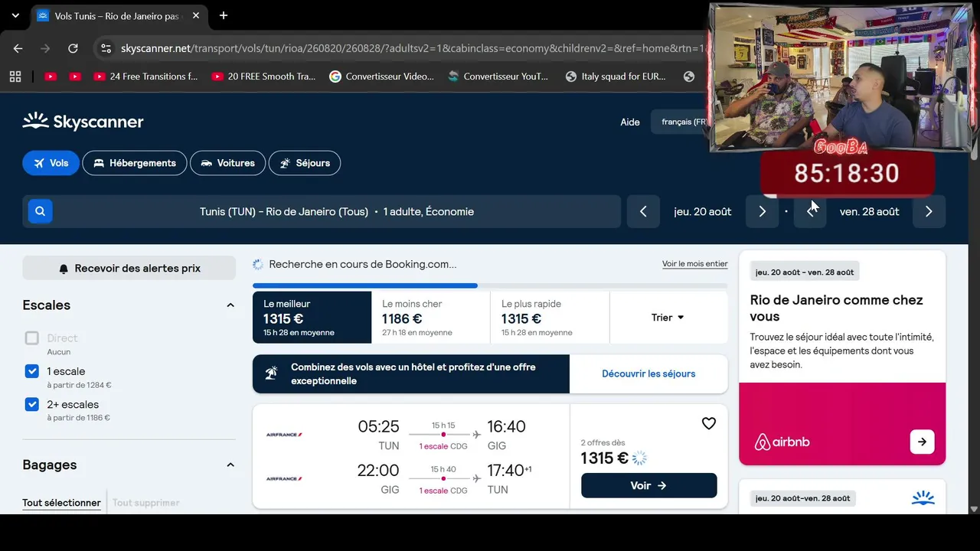Click the combine flights and hotel banner
The height and width of the screenshot is (551, 980).
(x=411, y=373)
